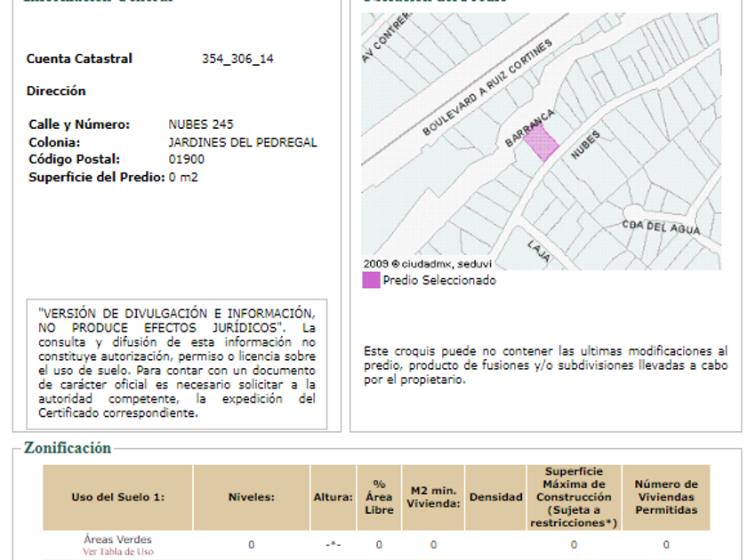The image size is (747, 560).
Task: Click the Este croquis puede no contener note
Action: click(x=545, y=365)
